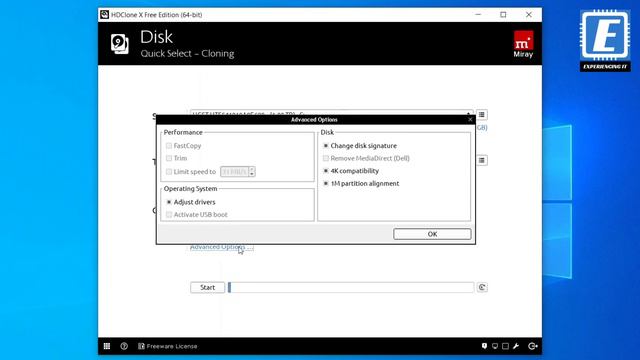Image resolution: width=640 pixels, height=360 pixels.
Task: Uncheck Change disk signature
Action: pos(326,146)
